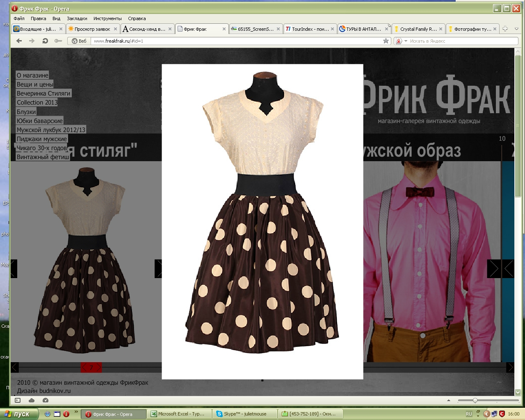Bookmark the page with the star icon
Screen dimensions: 525x420
pos(386,41)
